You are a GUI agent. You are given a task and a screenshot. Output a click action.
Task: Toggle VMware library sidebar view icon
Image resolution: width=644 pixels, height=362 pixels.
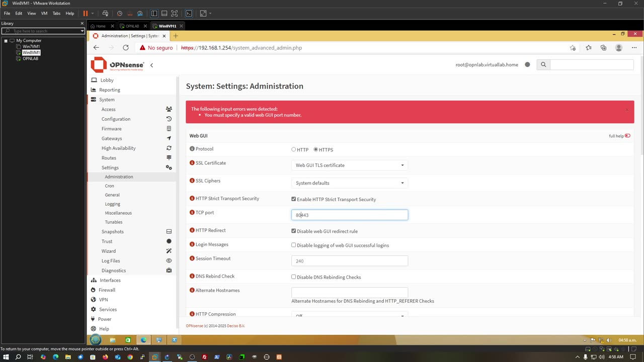154,14
